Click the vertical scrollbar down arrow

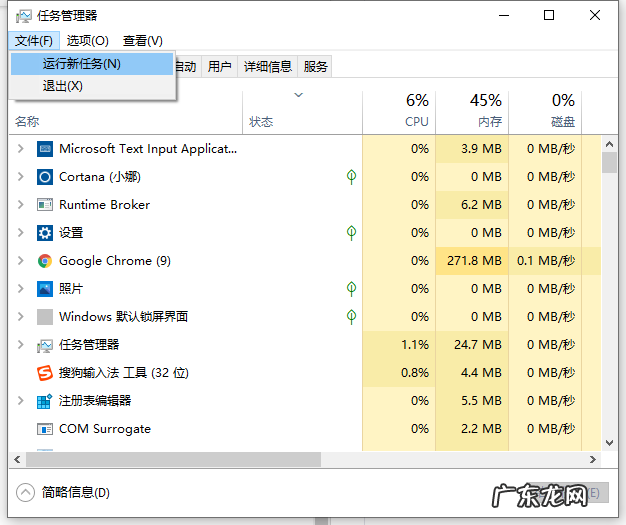pos(609,443)
